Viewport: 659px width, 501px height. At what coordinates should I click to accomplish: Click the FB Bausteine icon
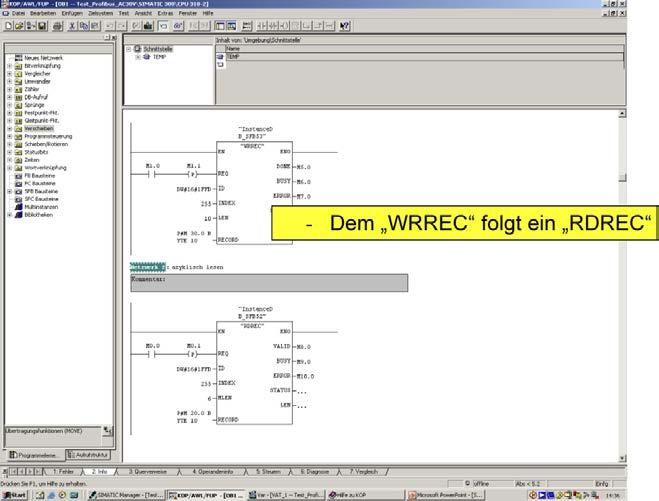pyautogui.click(x=18, y=176)
